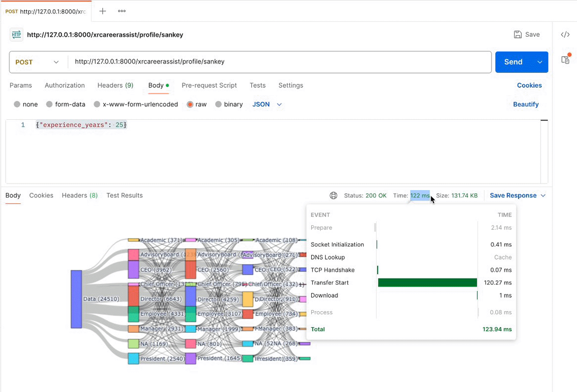Screen dimensions: 577x392
Task: Click the Send button
Action: [x=513, y=62]
